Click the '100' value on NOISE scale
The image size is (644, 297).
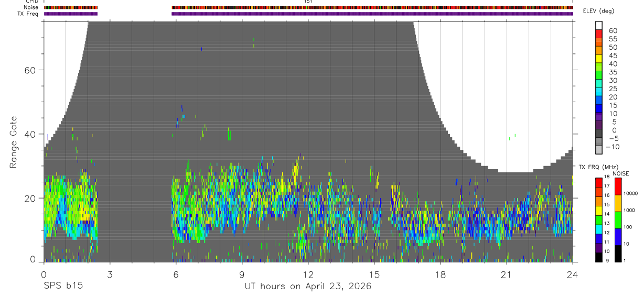pos(628,227)
